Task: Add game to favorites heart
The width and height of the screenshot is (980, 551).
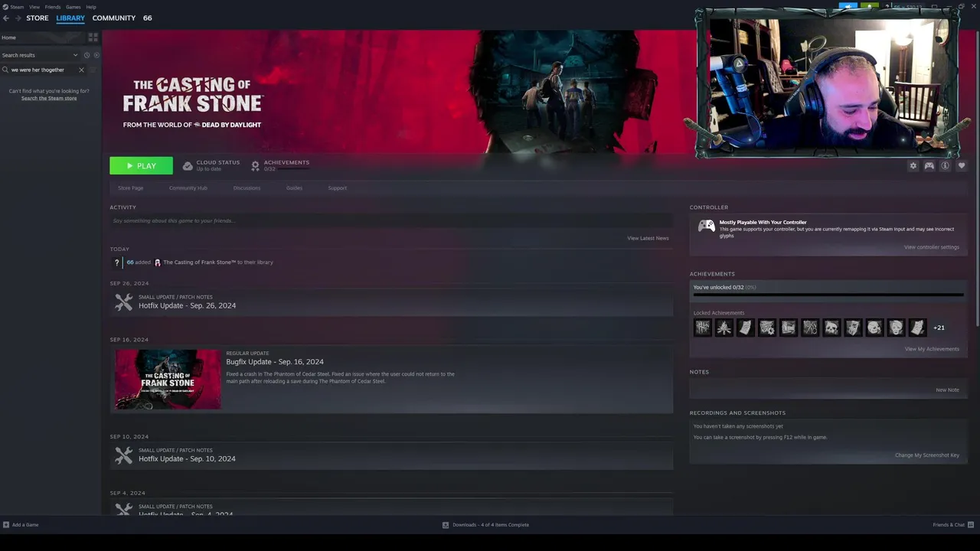Action: click(962, 165)
